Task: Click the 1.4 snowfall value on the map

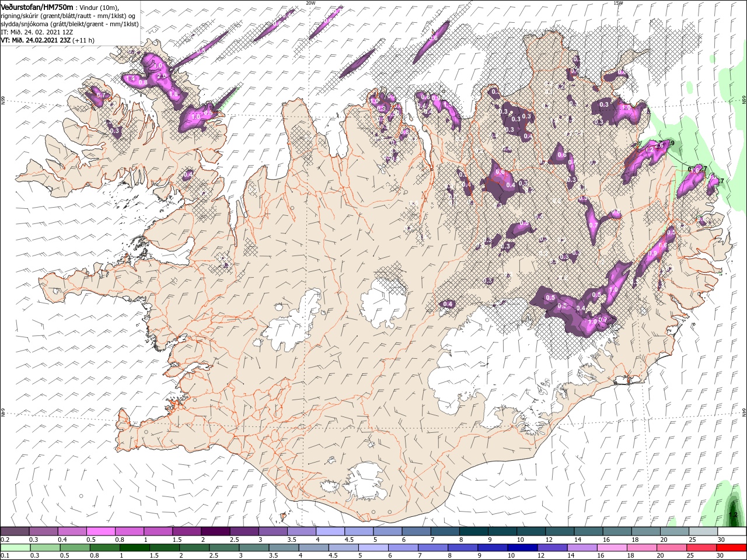Action: pyautogui.click(x=131, y=79)
